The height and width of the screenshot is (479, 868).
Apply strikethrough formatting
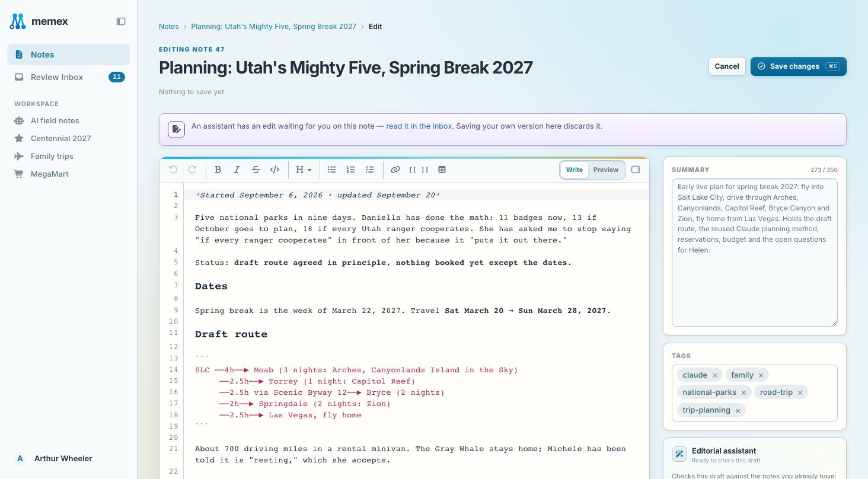pyautogui.click(x=256, y=170)
